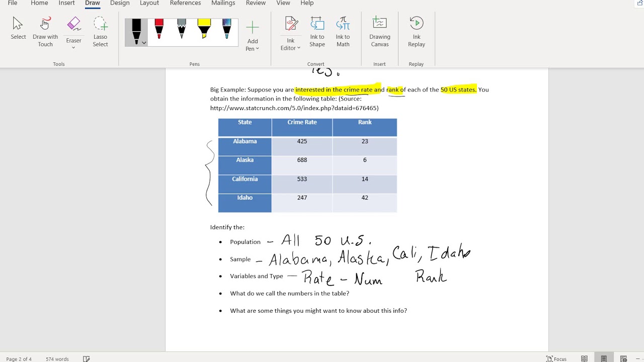Viewport: 644px width, 362px height.
Task: Convert Ink to Shape
Action: coord(317,32)
